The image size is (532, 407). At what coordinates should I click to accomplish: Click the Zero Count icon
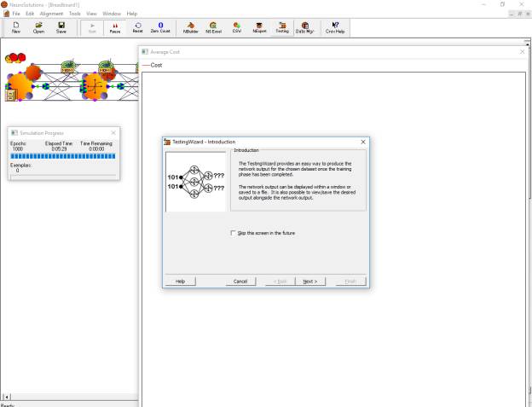(x=160, y=27)
